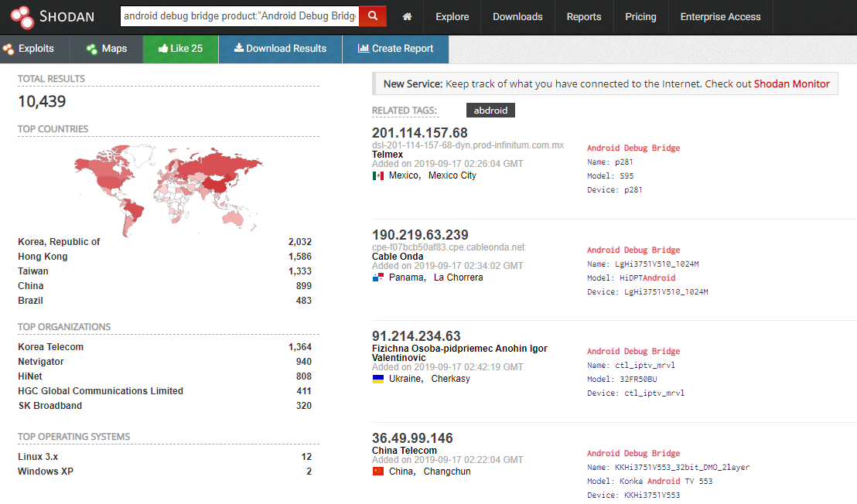Click the Changchun city link

tap(447, 472)
